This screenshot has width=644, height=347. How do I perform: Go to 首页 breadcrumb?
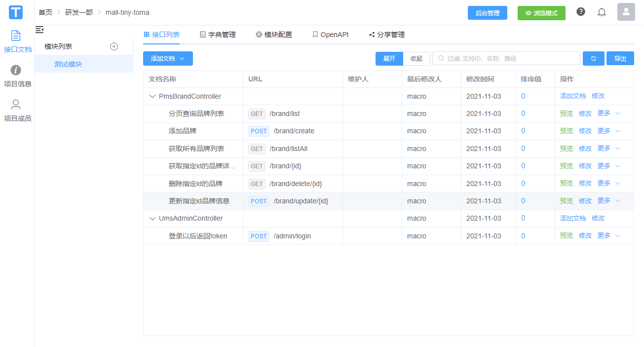coord(45,12)
